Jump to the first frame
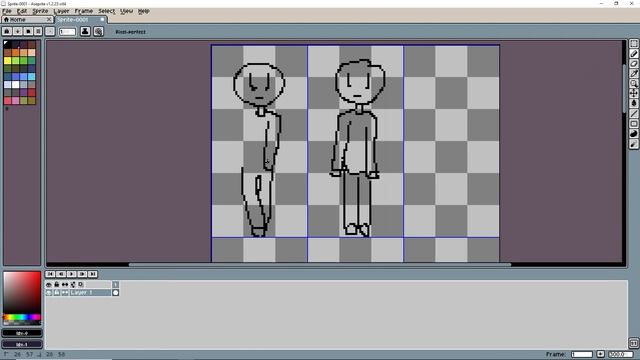Image resolution: width=640 pixels, height=360 pixels. [50, 274]
